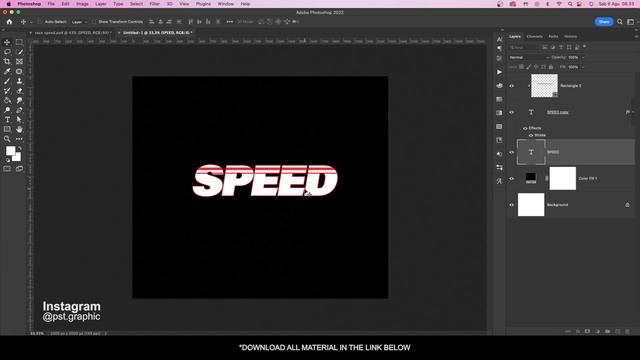This screenshot has height=360, width=640.
Task: Hide the Color Fill 1 layer
Action: pos(511,178)
